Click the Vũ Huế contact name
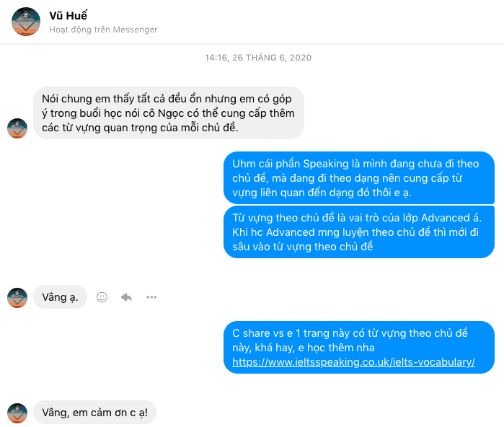This screenshot has height=427, width=504. (x=68, y=15)
